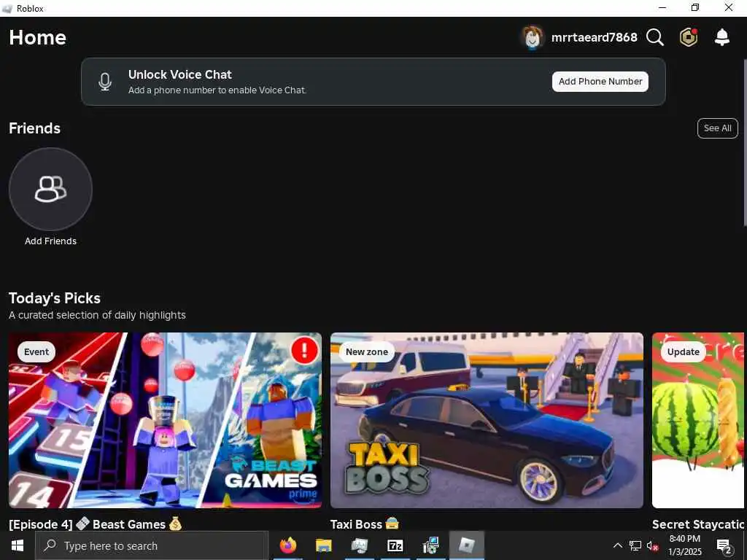
Task: Click the red alert badge on Beast Games
Action: coord(304,351)
